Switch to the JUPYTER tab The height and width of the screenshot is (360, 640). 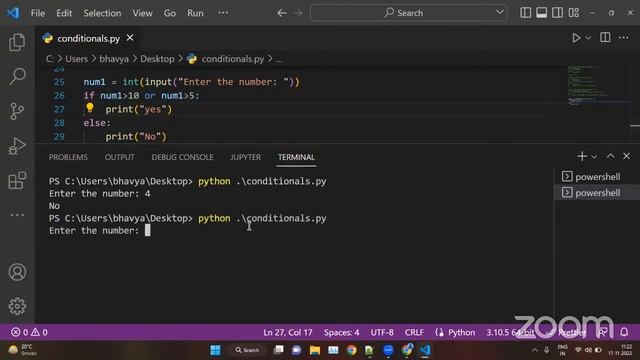click(245, 157)
